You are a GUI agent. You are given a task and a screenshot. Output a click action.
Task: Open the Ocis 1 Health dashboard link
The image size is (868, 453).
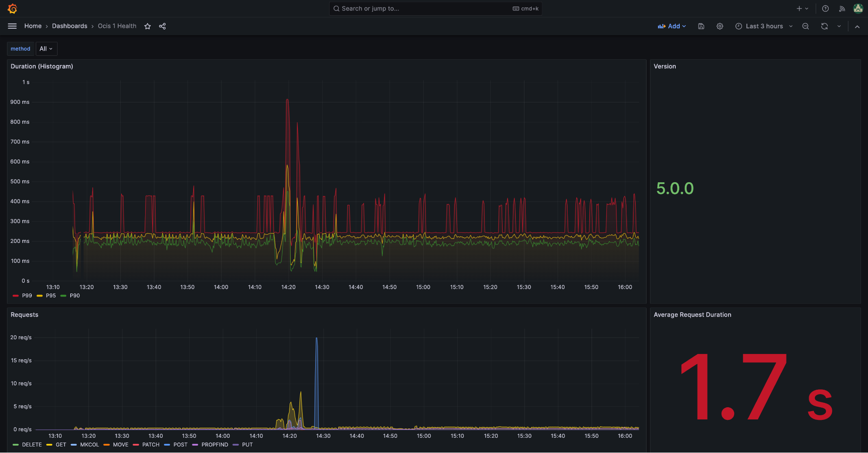pyautogui.click(x=116, y=26)
